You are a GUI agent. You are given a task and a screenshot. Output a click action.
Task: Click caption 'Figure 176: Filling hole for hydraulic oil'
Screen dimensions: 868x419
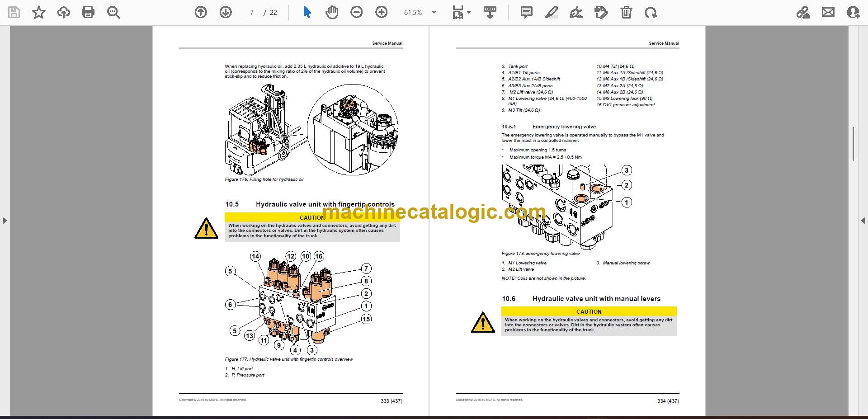(264, 179)
